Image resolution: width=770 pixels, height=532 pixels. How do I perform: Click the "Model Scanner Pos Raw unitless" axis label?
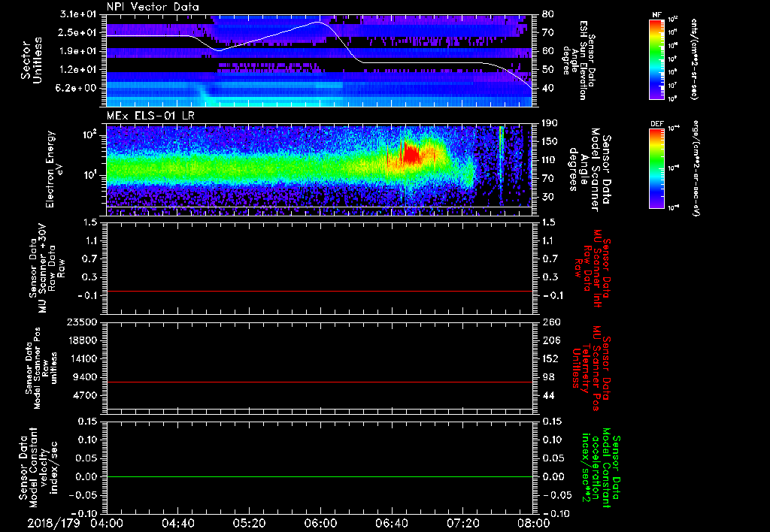pos(41,368)
